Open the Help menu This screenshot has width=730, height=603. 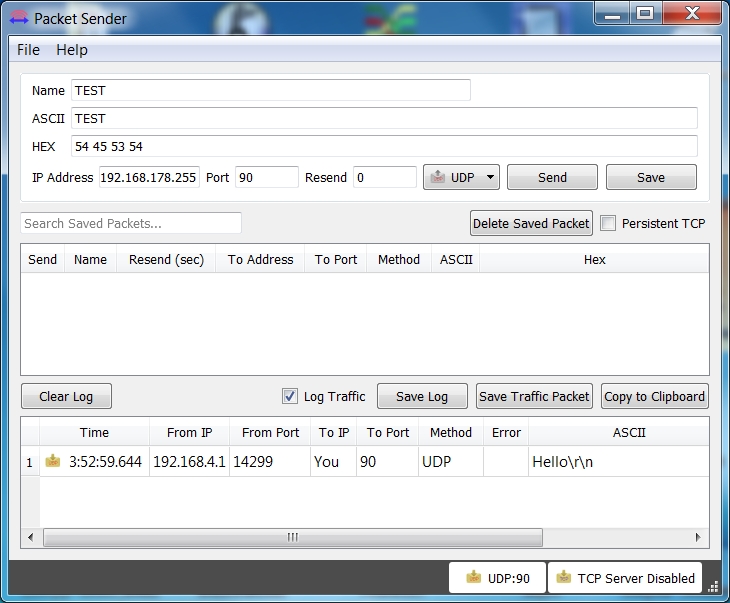click(x=72, y=50)
